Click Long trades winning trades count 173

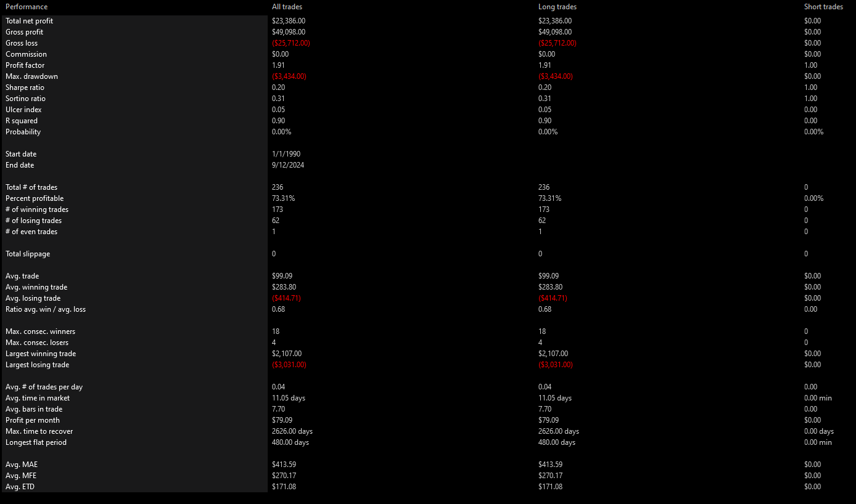point(544,209)
